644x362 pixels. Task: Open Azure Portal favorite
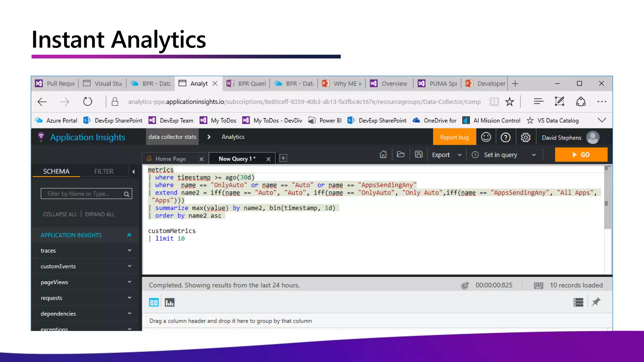(x=57, y=120)
